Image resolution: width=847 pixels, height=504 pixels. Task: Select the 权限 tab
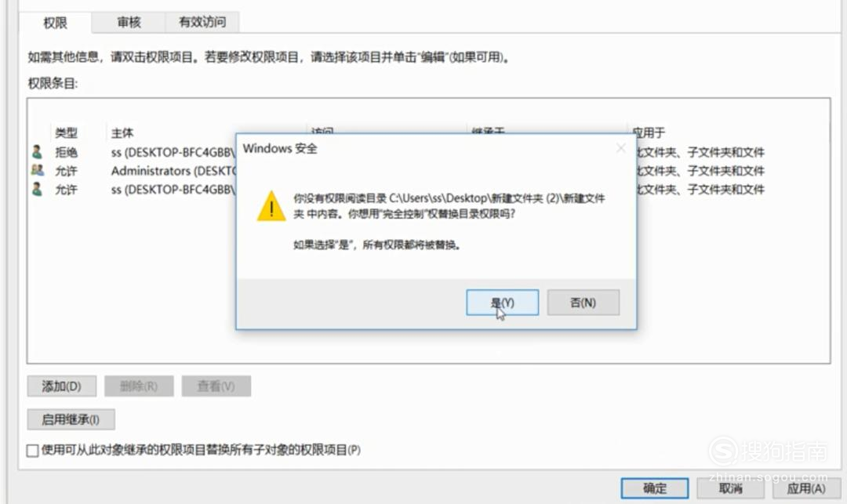coord(55,23)
